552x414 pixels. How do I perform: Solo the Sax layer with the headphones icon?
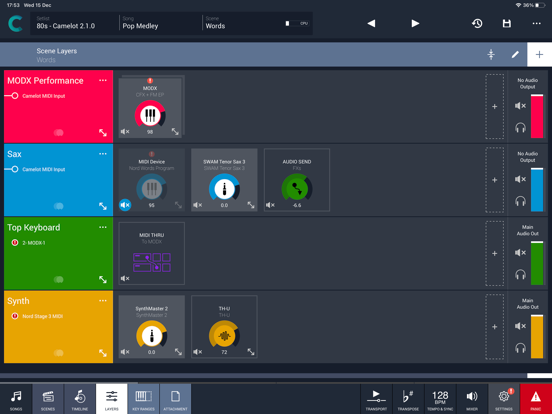click(520, 201)
